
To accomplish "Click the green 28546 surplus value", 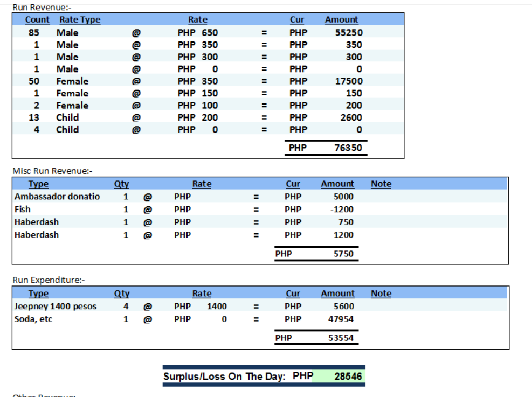I will 348,376.
